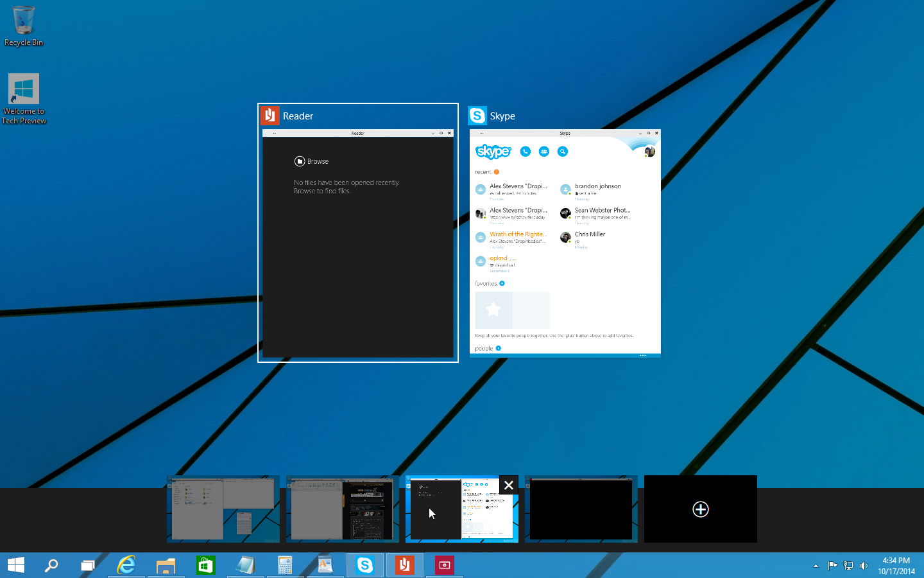The image size is (924, 578).
Task: Close the third virtual desktop
Action: point(509,485)
